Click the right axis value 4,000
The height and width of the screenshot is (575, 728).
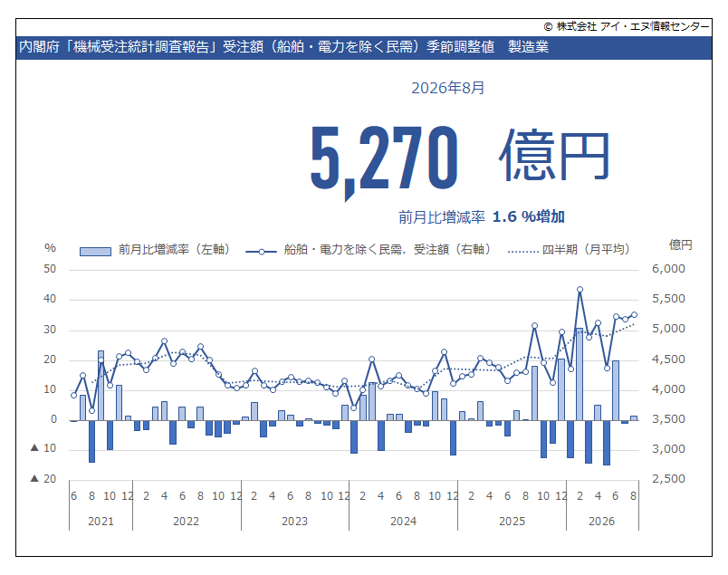[x=668, y=389]
